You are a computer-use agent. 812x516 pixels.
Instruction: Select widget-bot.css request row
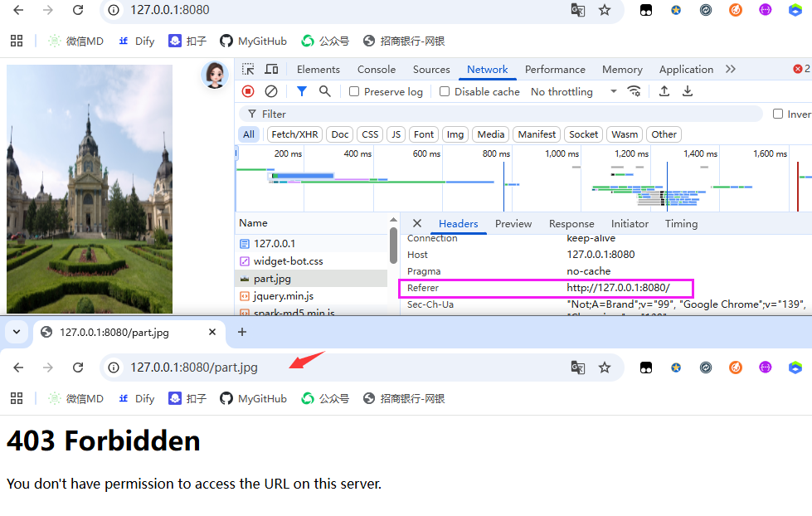pos(311,261)
